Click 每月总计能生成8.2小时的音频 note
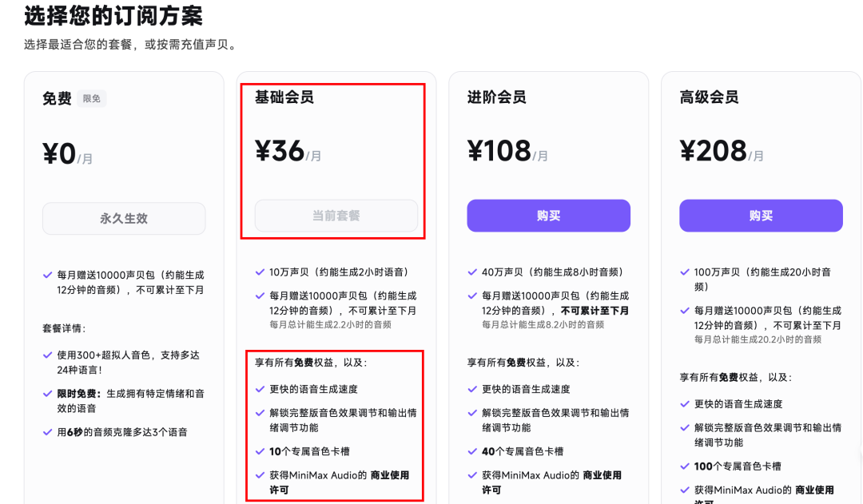This screenshot has height=504, width=863. [543, 324]
